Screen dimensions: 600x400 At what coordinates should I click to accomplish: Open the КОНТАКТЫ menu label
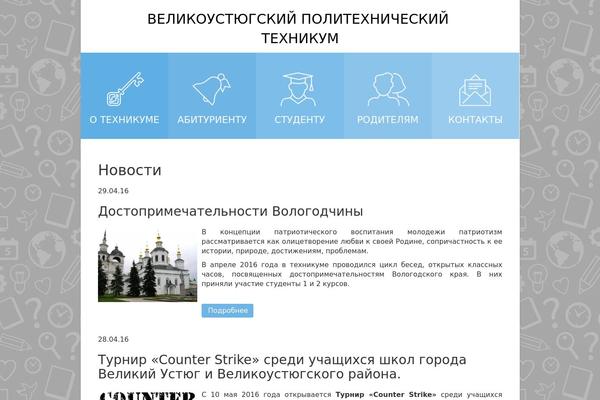[x=475, y=120]
